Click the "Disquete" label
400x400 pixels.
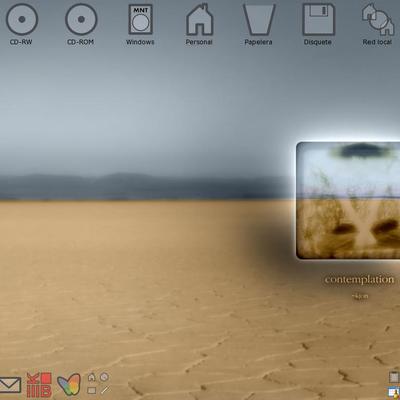pos(318,42)
